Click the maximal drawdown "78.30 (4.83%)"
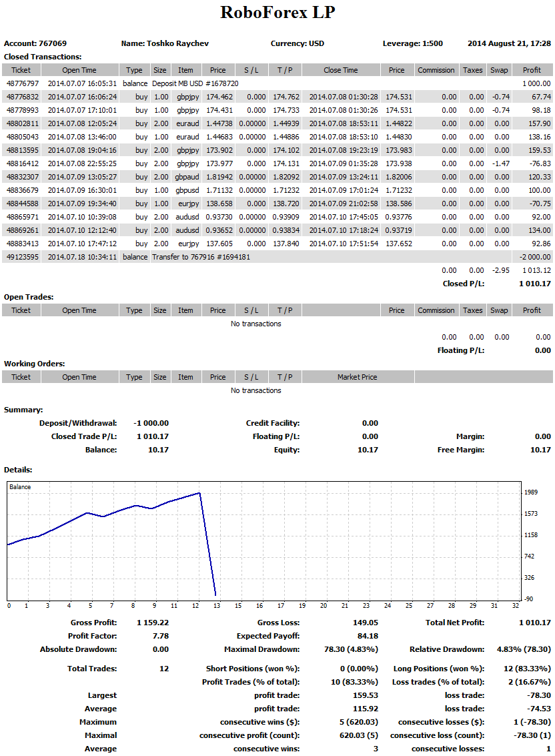Viewport: 555px width, 756px height. (x=351, y=649)
